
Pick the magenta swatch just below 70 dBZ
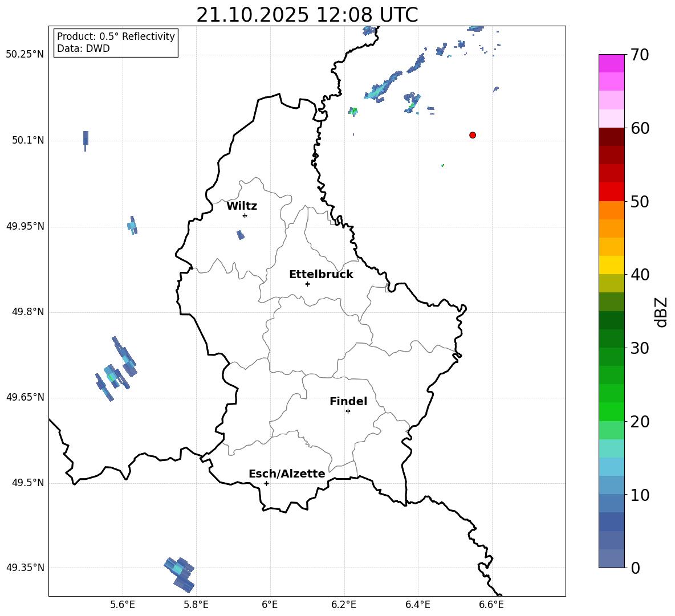click(612, 63)
